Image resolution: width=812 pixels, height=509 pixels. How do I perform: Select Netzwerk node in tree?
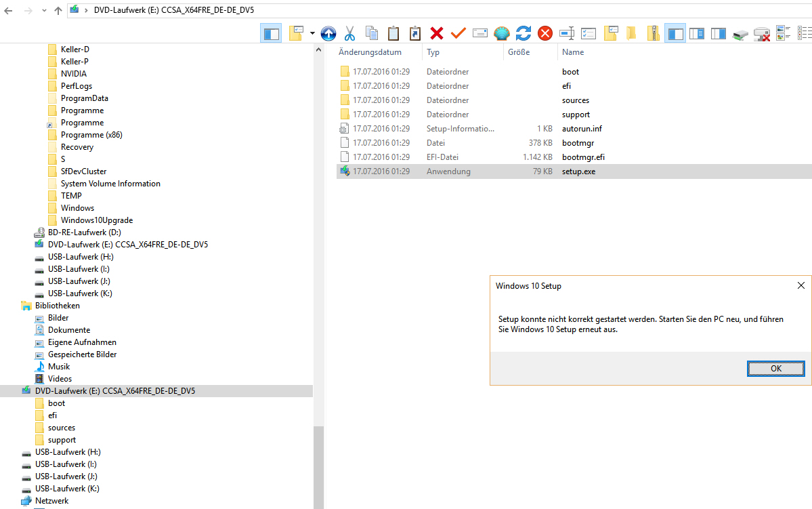(51, 501)
